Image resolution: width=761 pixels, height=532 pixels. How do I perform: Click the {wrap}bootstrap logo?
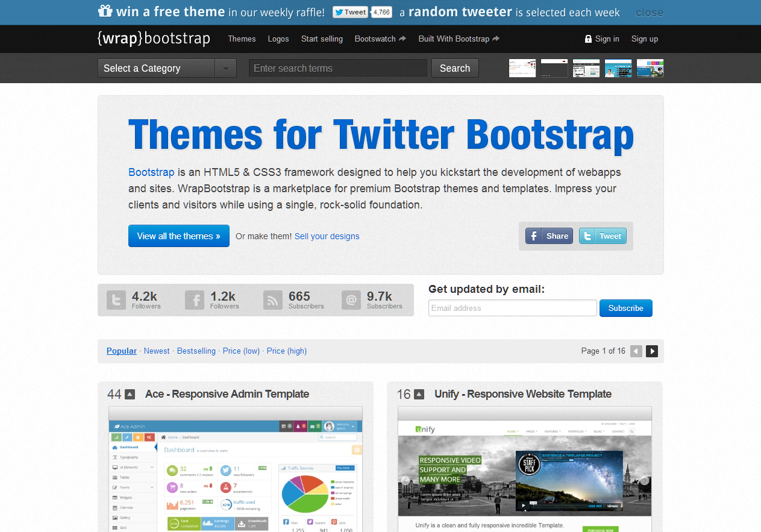click(154, 39)
